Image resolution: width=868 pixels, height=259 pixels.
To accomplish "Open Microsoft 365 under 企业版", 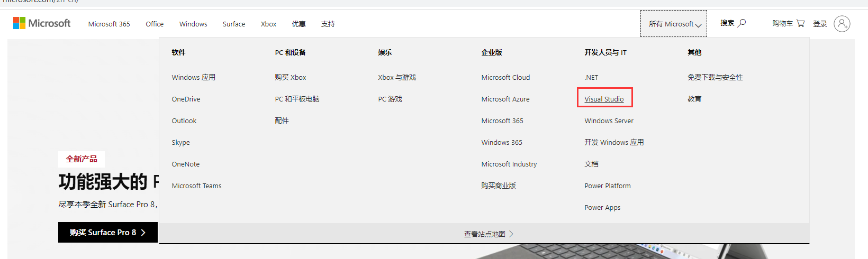I will (502, 121).
